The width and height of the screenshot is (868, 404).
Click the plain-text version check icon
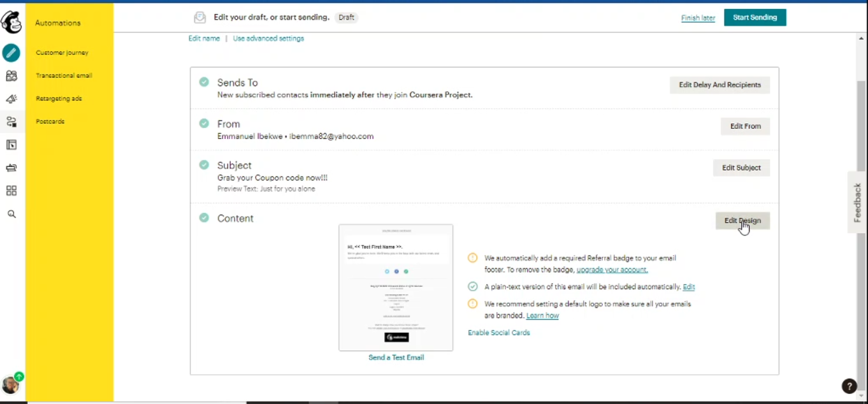(472, 287)
